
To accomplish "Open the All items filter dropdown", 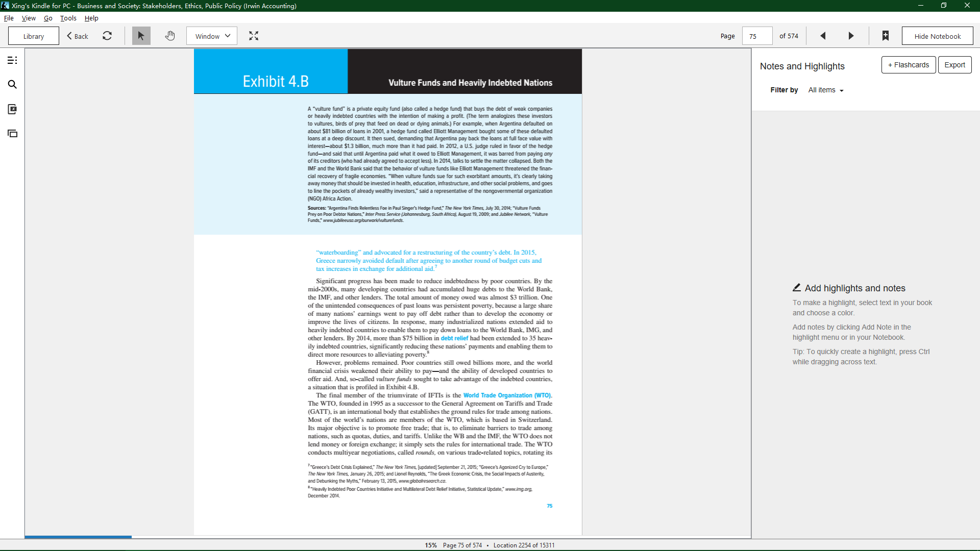I will [x=826, y=90].
